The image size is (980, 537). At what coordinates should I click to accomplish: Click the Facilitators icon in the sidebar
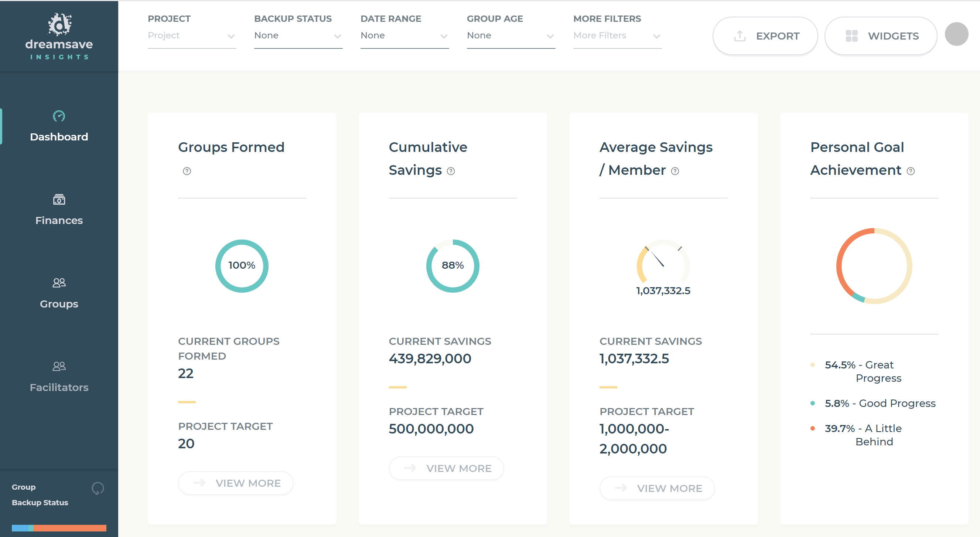[x=59, y=366]
